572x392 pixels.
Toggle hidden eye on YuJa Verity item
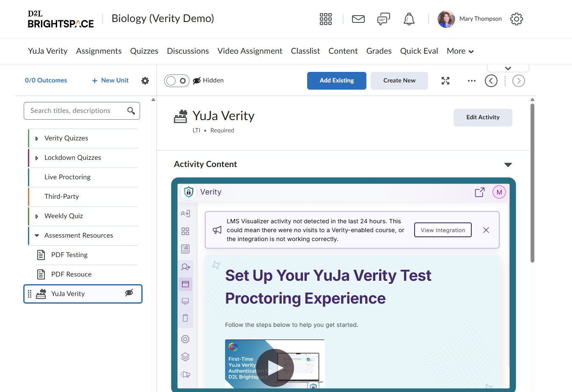click(129, 293)
